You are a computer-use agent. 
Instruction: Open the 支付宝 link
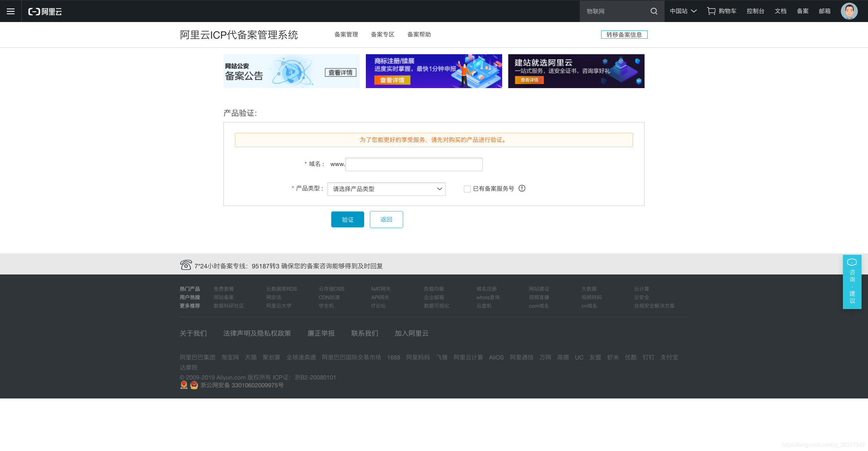(669, 357)
